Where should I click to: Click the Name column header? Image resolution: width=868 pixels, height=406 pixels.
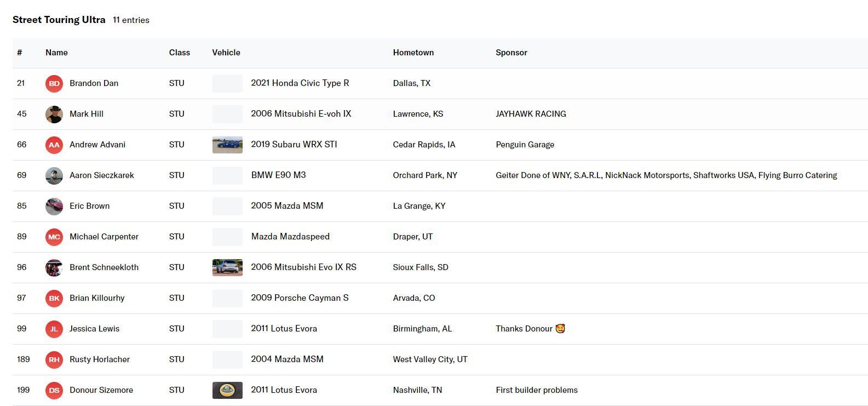pyautogui.click(x=56, y=53)
